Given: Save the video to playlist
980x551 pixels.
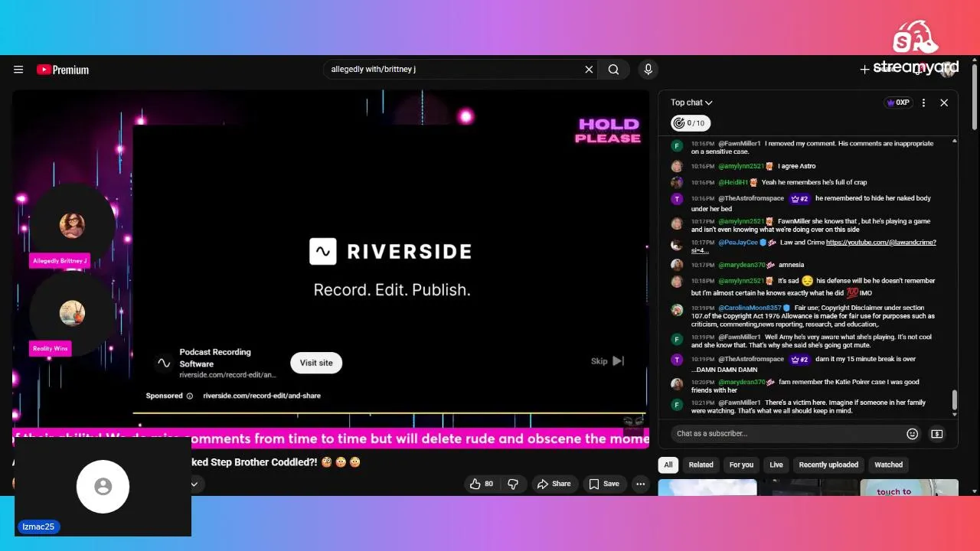Looking at the screenshot, I should 604,484.
